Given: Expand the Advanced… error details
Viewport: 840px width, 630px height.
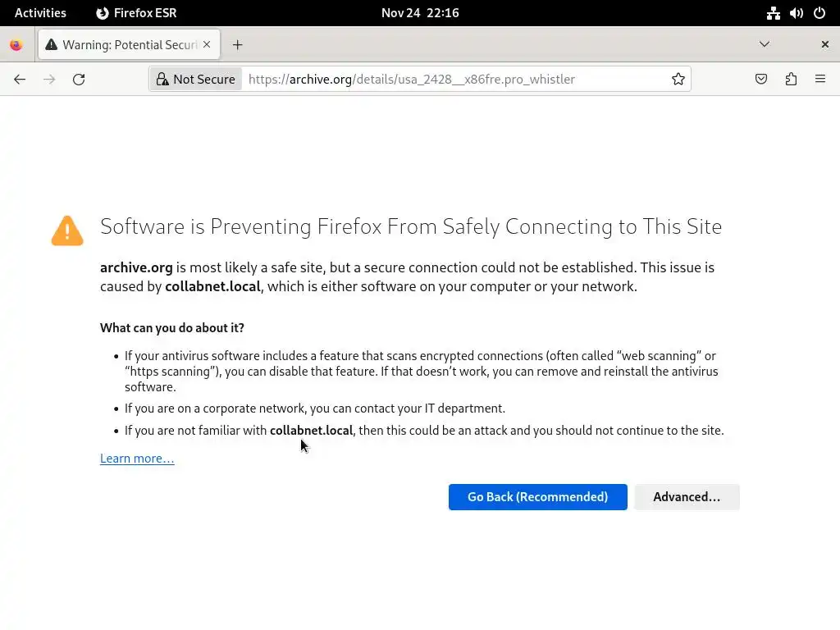Looking at the screenshot, I should pos(687,496).
